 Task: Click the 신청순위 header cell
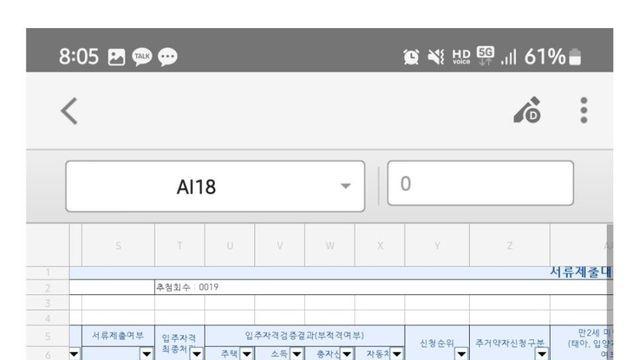[437, 343]
